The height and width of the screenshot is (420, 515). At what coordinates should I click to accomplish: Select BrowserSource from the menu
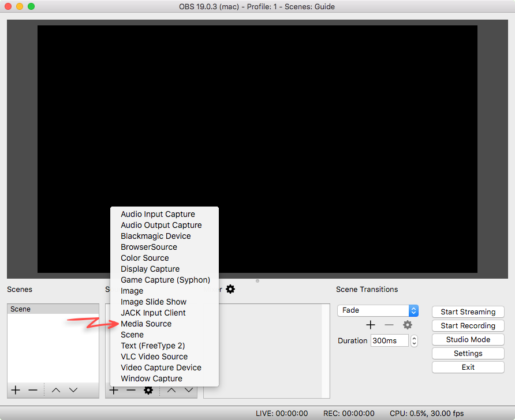(x=165, y=247)
